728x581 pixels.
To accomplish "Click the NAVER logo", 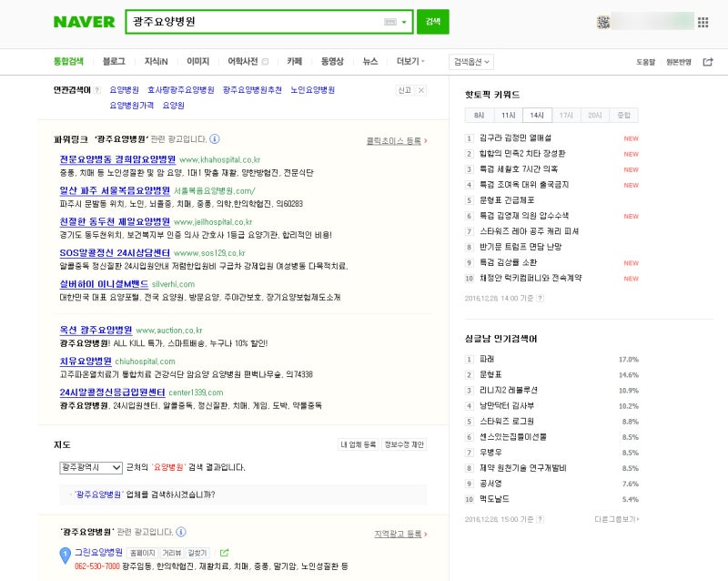I will point(84,22).
